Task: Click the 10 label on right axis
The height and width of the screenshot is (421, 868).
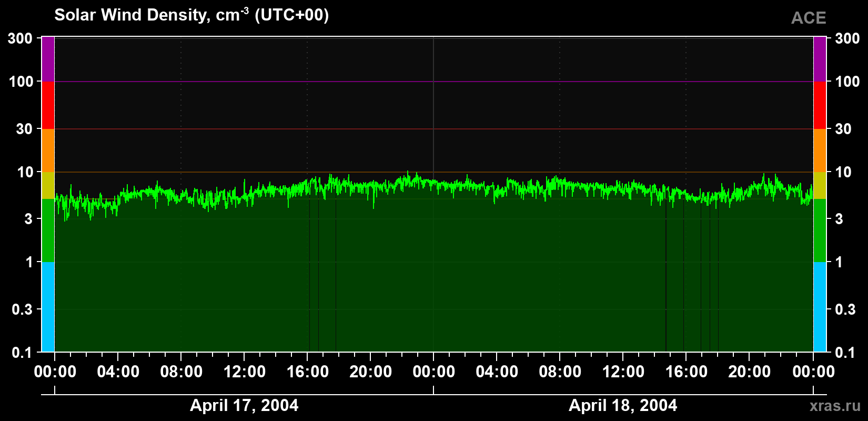Action: point(843,172)
